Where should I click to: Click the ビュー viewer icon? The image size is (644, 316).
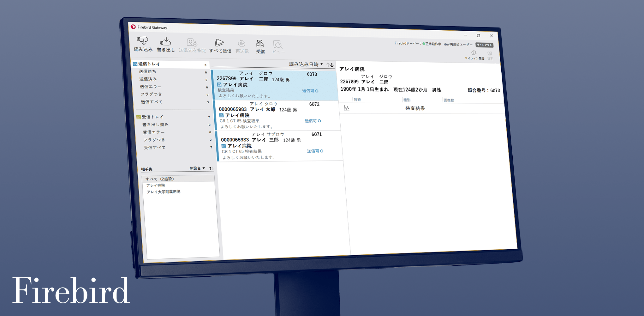click(278, 45)
